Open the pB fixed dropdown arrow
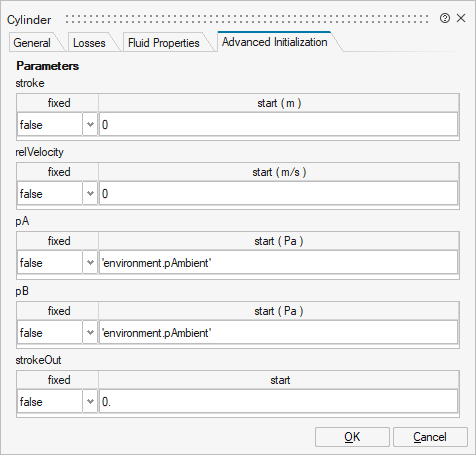The image size is (476, 455). [x=90, y=333]
